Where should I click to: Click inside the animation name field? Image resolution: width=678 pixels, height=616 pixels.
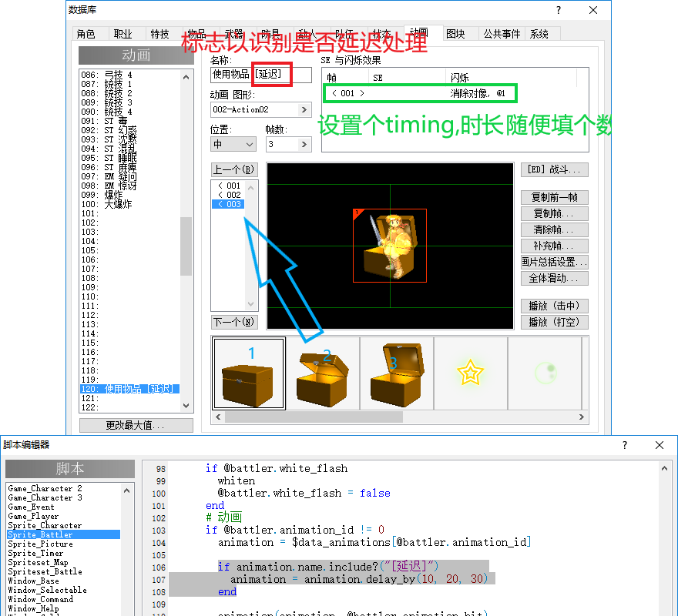[261, 75]
